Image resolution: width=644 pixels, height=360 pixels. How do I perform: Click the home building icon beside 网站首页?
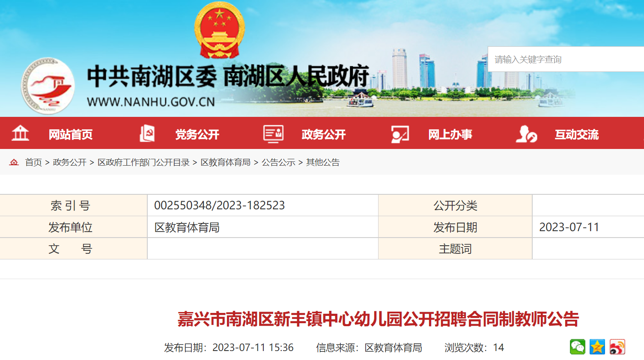pos(20,134)
